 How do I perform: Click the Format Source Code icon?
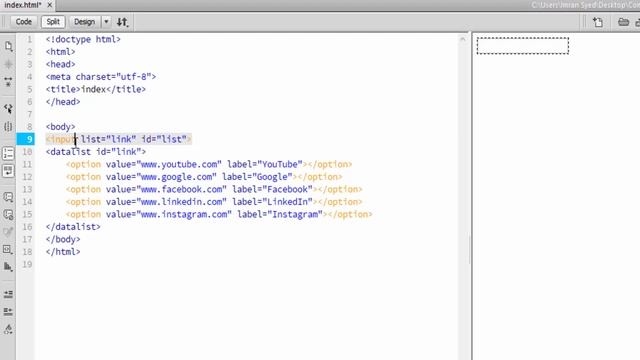point(8,329)
